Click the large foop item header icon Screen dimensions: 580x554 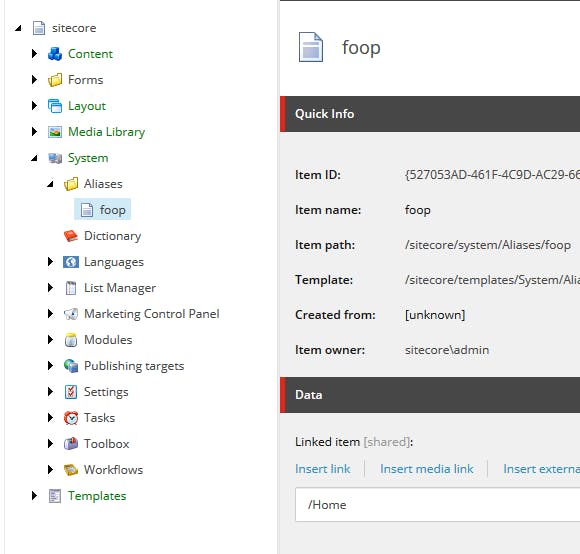(x=311, y=47)
